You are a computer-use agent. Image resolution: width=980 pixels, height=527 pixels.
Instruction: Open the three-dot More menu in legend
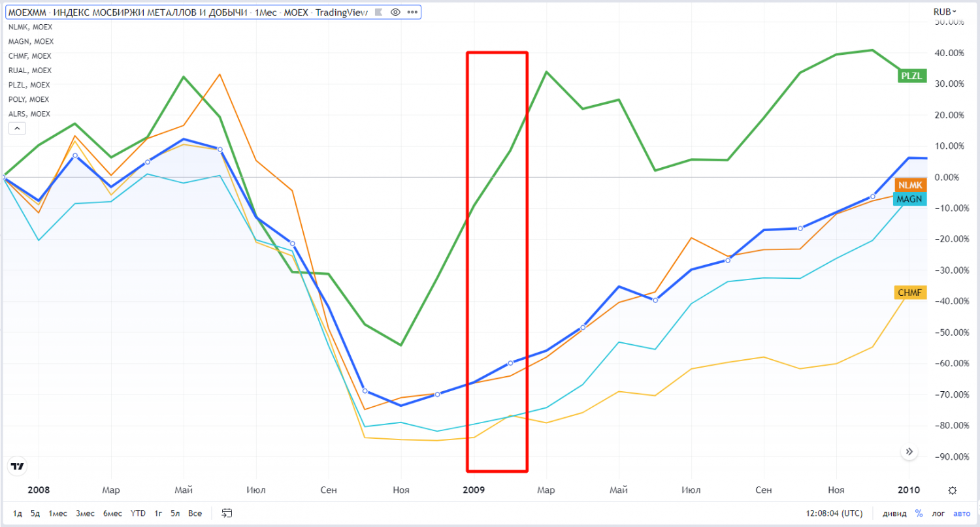(x=412, y=12)
